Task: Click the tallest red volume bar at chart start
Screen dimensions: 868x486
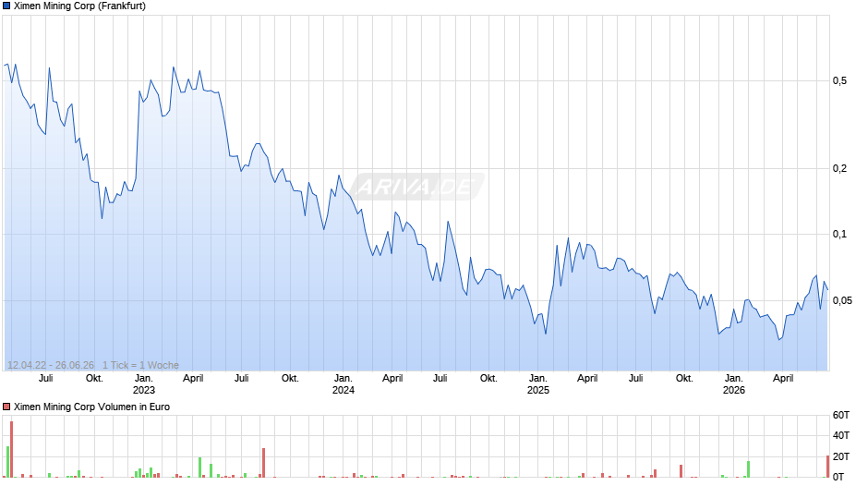Action: coord(11,449)
